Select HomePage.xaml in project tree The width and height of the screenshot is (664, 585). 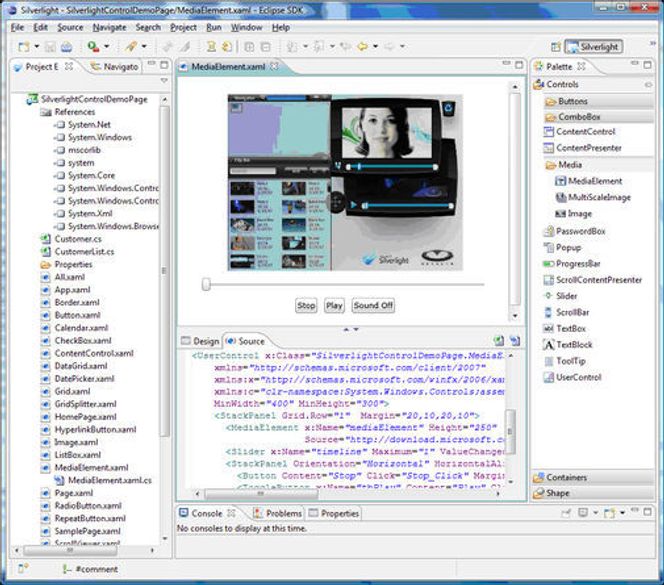[79, 417]
